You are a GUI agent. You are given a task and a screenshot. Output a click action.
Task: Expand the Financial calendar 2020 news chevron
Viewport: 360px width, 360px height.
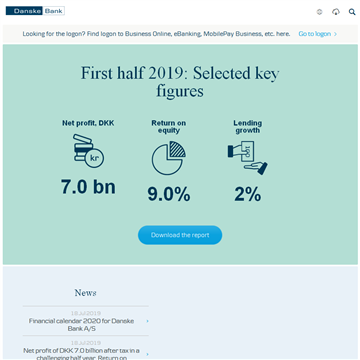[147, 321]
